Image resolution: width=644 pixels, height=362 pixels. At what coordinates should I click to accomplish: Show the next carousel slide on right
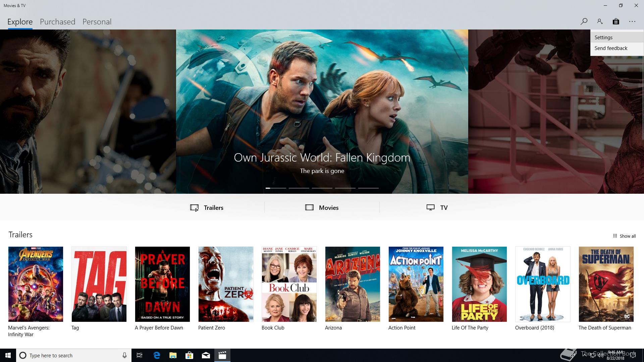[556, 112]
